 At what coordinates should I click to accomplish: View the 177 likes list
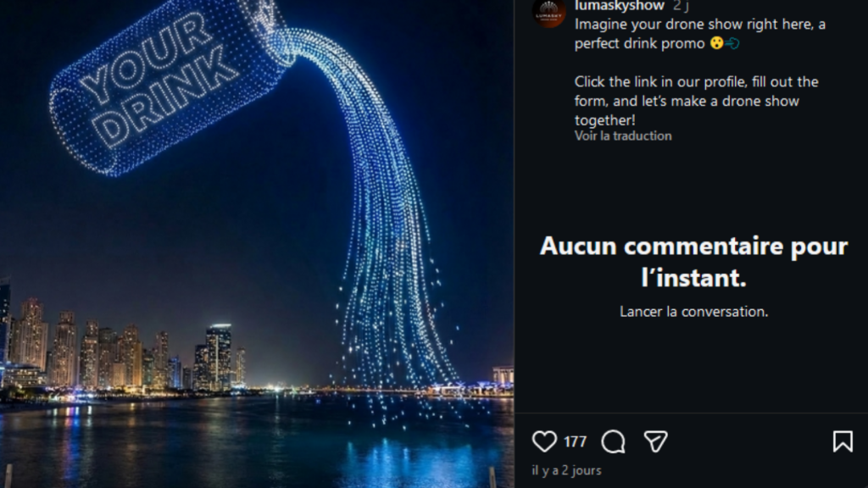576,441
